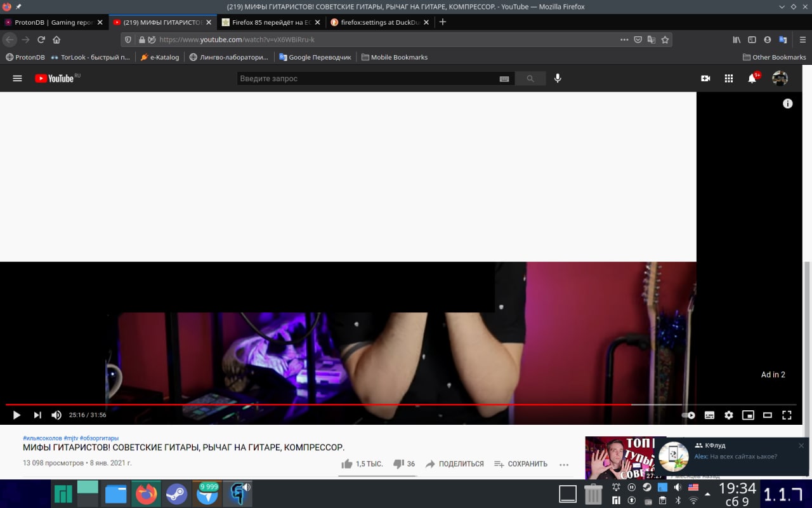Open Google Переводчик bookmark
The image size is (812, 508).
pyautogui.click(x=315, y=57)
